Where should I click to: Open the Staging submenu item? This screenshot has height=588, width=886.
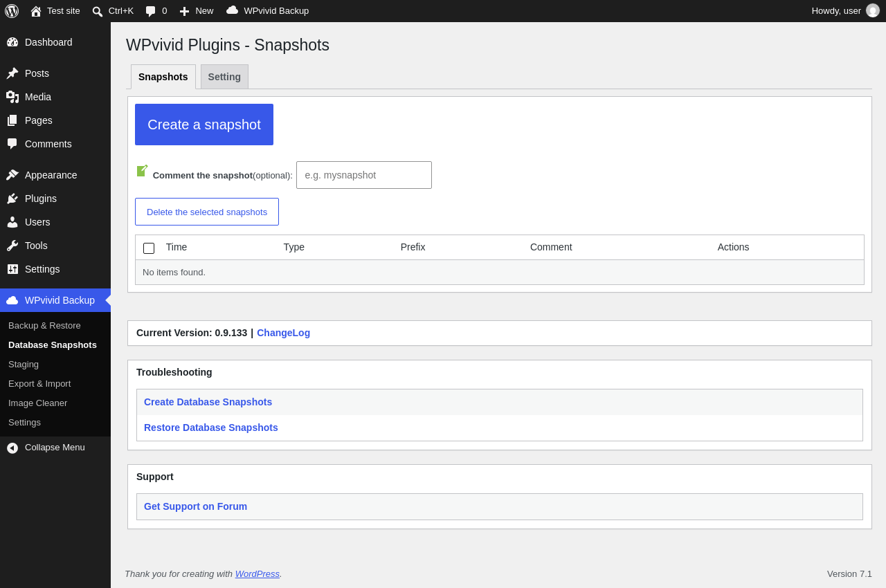tap(24, 364)
